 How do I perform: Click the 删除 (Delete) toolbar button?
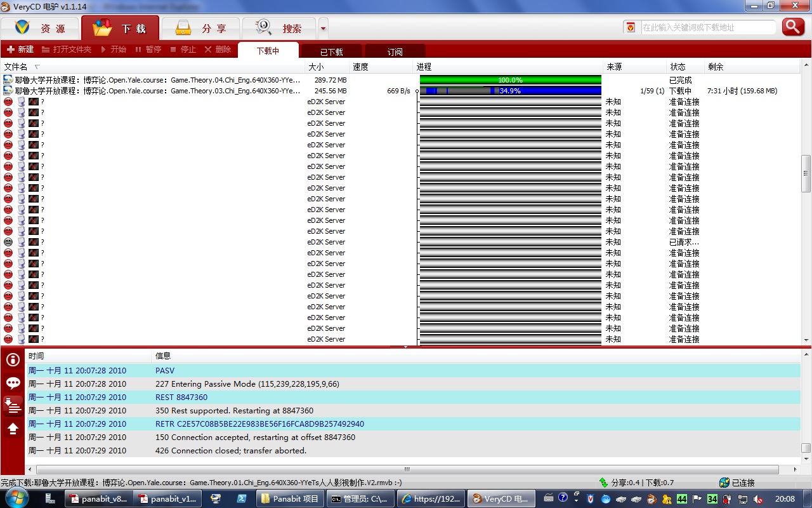pos(218,50)
